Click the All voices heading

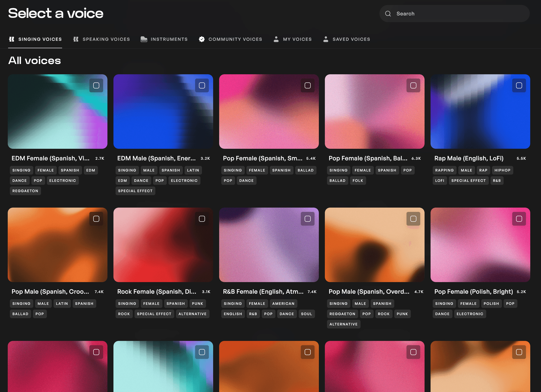35,61
